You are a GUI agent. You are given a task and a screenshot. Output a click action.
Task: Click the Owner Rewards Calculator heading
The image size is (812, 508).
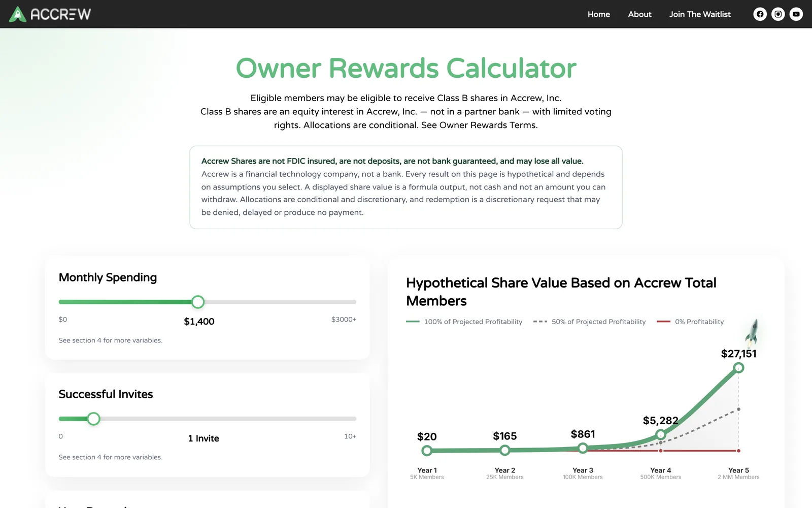pyautogui.click(x=406, y=68)
